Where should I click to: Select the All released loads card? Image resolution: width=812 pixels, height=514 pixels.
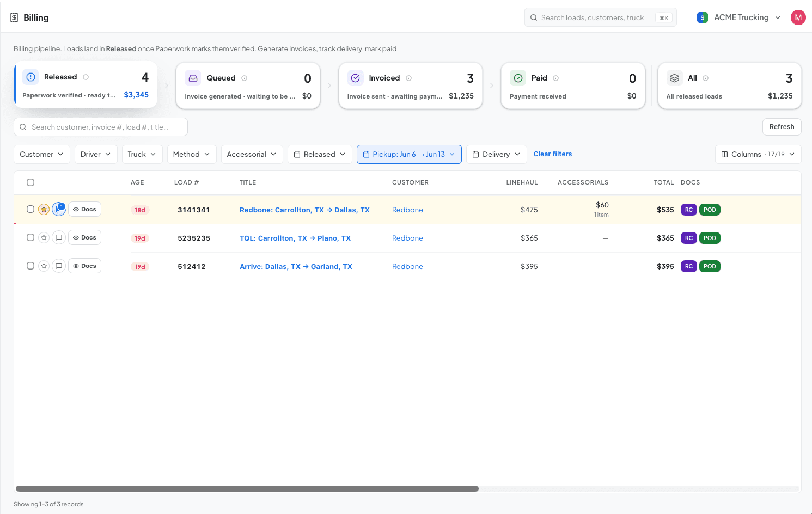click(x=730, y=85)
